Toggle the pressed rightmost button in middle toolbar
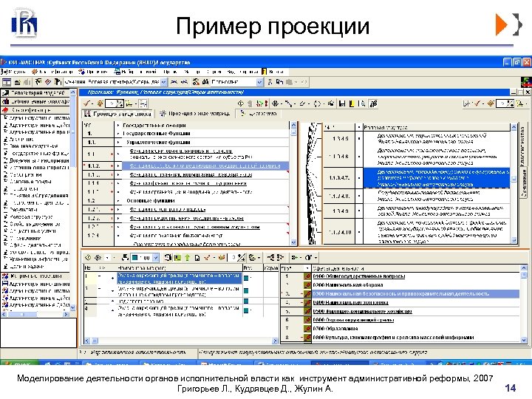 [373, 103]
